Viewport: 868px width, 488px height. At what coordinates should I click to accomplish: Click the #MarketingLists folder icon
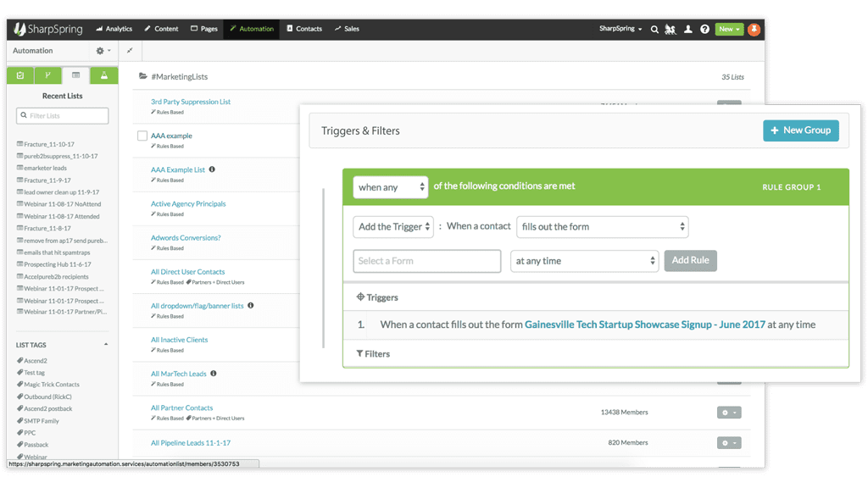(x=142, y=76)
